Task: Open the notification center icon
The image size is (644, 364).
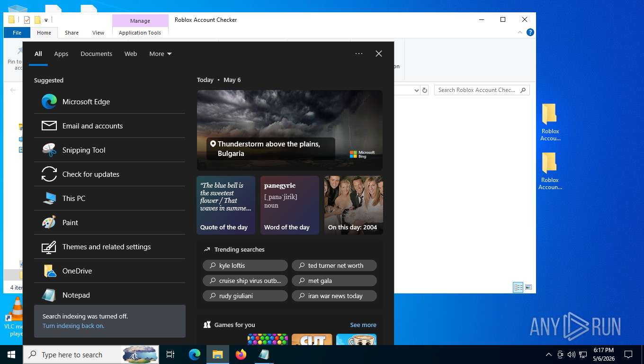Action: pos(628,355)
